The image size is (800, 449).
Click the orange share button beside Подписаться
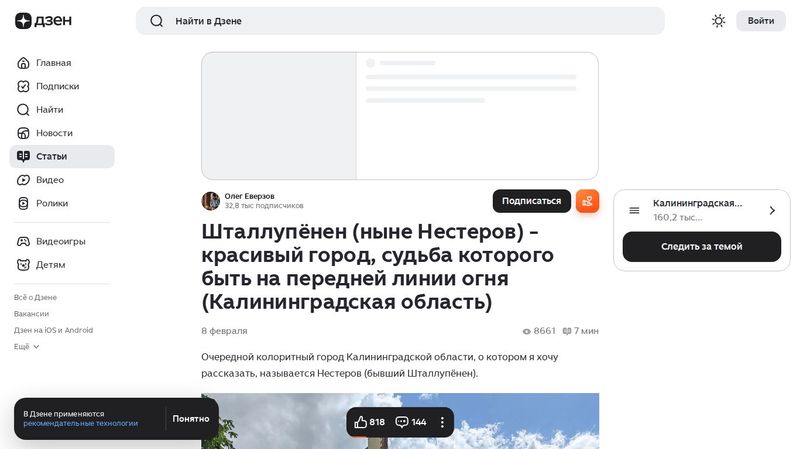(587, 201)
